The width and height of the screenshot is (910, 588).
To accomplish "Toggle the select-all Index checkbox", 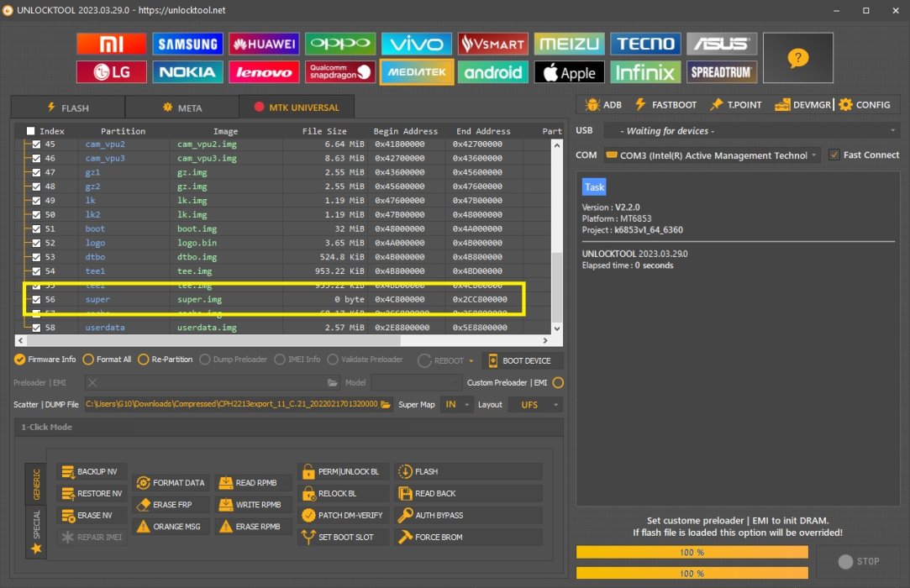I will pyautogui.click(x=31, y=131).
